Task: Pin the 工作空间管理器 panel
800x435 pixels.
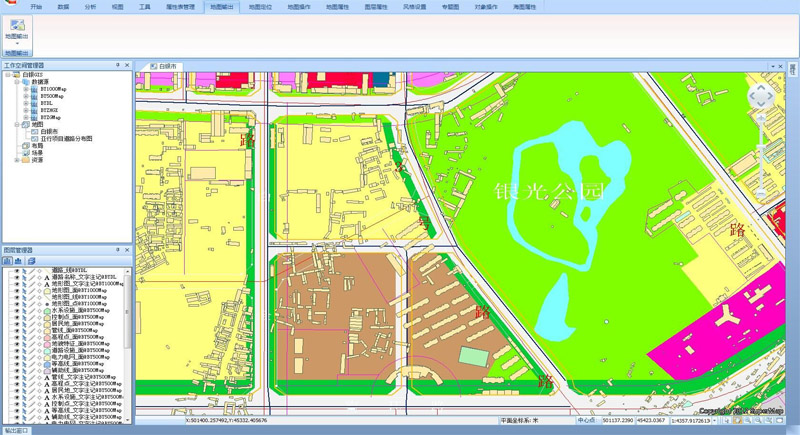Action: click(118, 66)
